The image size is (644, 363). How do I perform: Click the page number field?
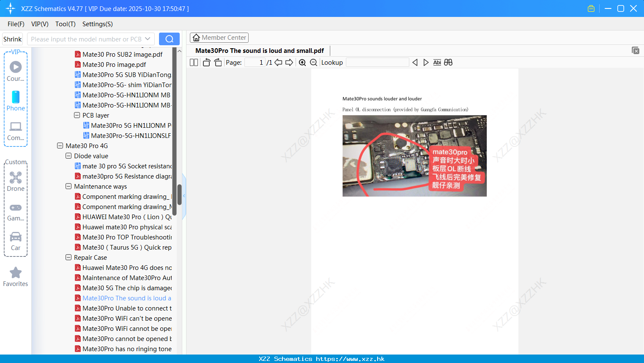pos(255,63)
